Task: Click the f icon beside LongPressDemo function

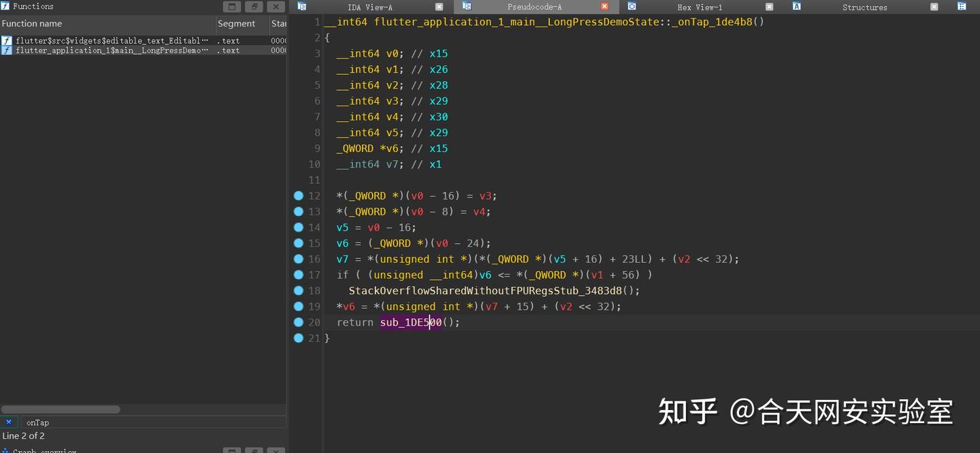Action: coord(6,50)
